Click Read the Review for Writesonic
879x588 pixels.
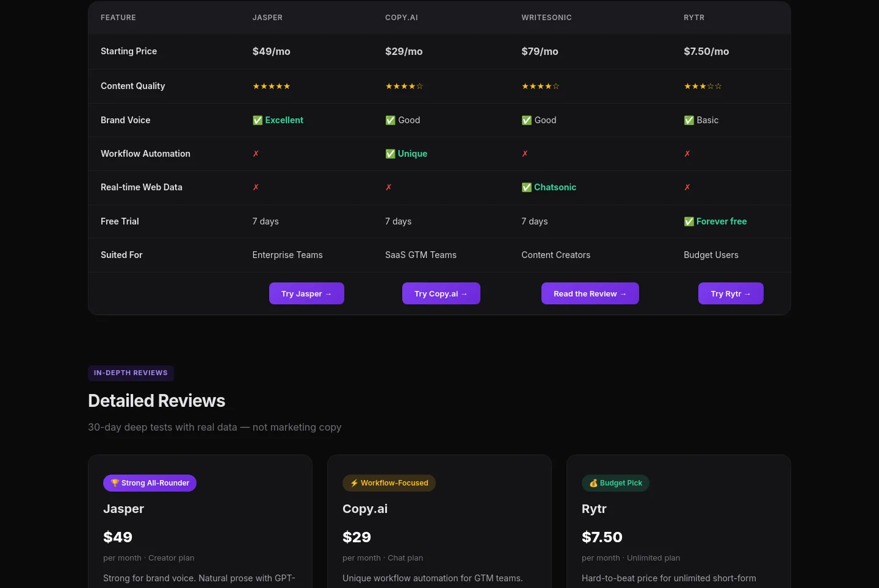[590, 293]
